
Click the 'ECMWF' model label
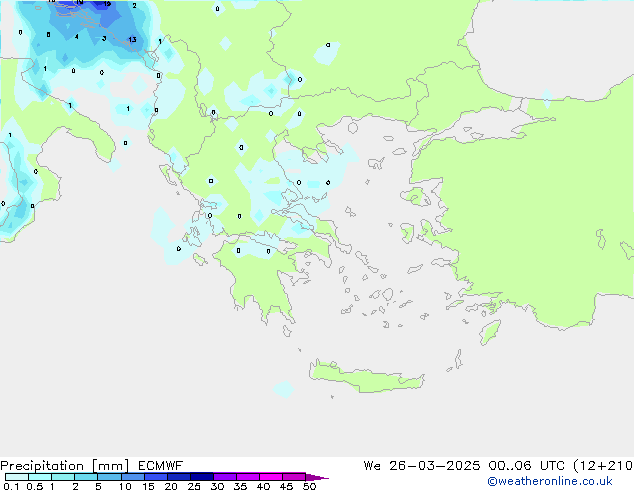(x=161, y=466)
